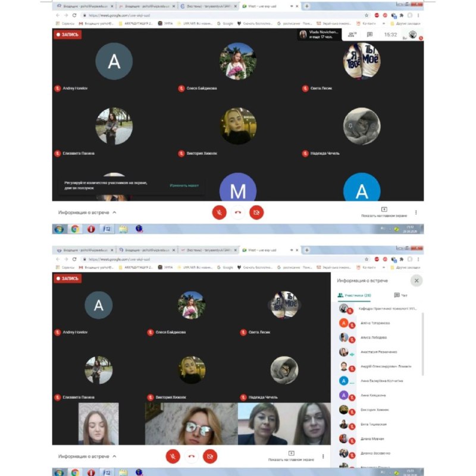The width and height of the screenshot is (476, 476).
Task: Click present screen icon in lower Meet window
Action: (x=291, y=453)
